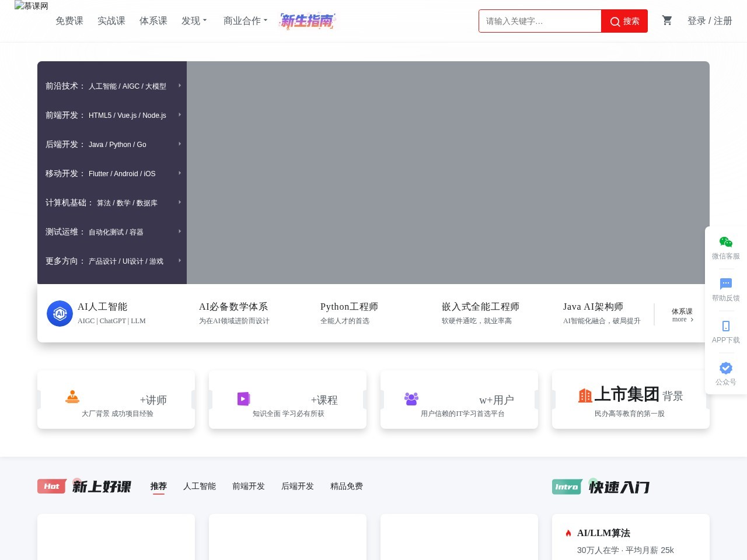Open the shopping cart

[x=667, y=20]
